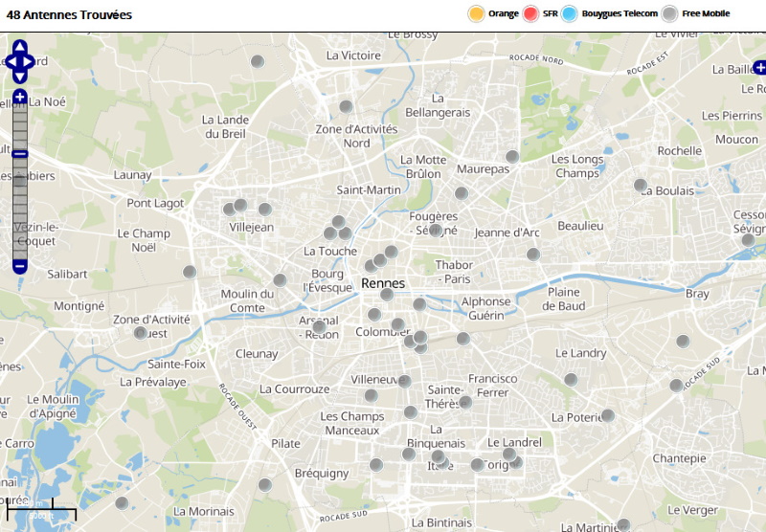Click the 48 Antennes Trouvées heading
Viewport: 766px width, 532px height.
click(x=69, y=15)
